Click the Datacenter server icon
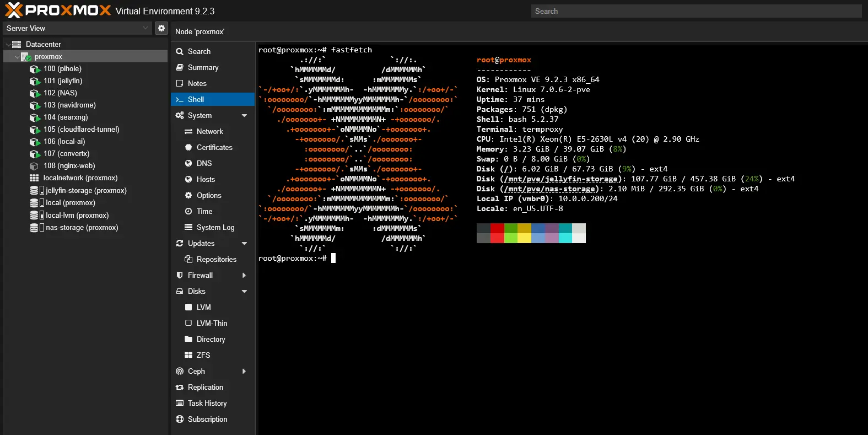This screenshot has height=435, width=868. (17, 44)
